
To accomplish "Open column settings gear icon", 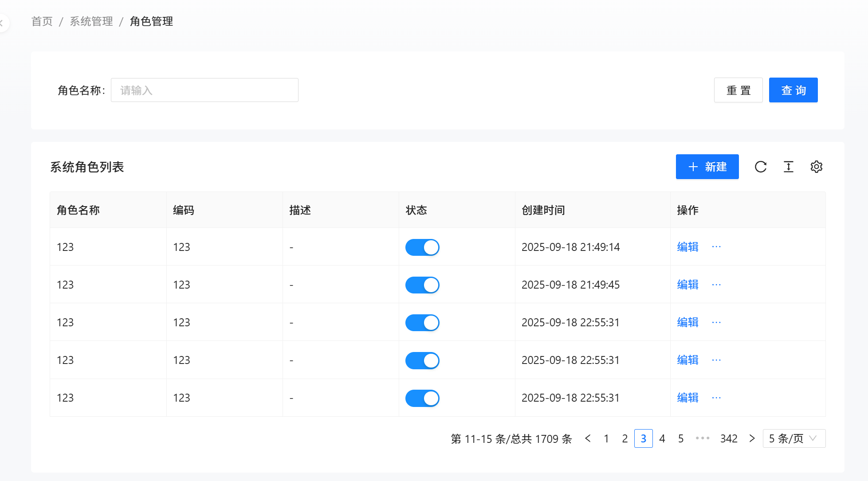I will coord(817,167).
